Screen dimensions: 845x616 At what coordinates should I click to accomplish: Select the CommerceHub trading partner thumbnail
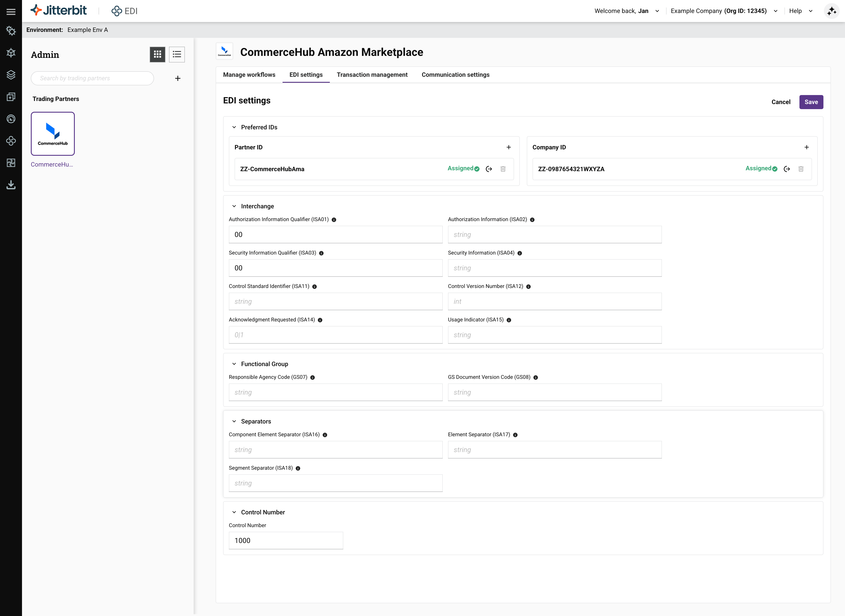(x=53, y=134)
